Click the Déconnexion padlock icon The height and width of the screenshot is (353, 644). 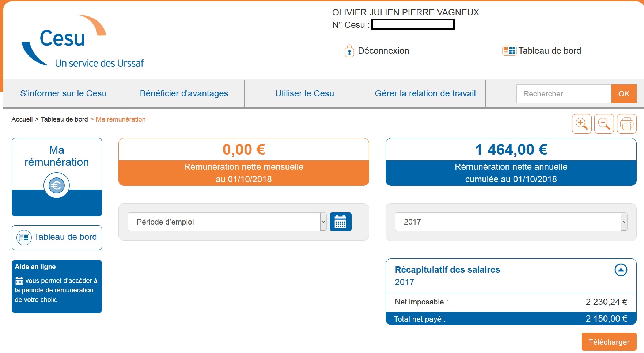pyautogui.click(x=349, y=51)
